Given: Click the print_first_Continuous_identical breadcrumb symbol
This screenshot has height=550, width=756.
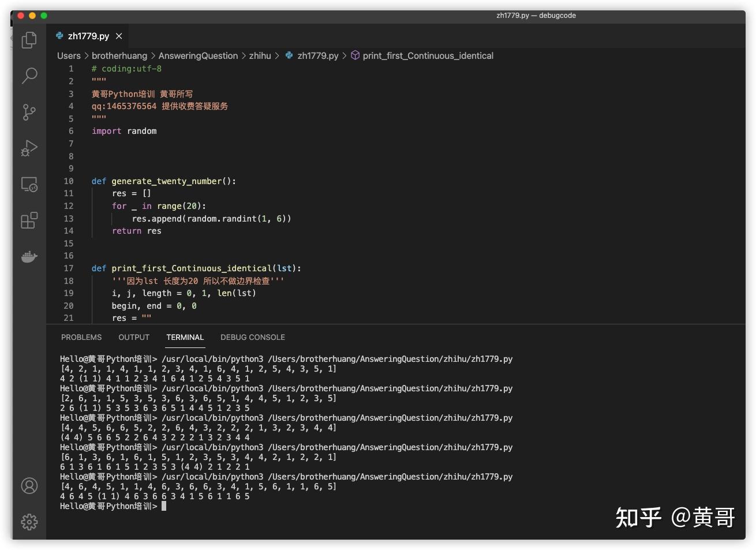Looking at the screenshot, I should point(428,55).
